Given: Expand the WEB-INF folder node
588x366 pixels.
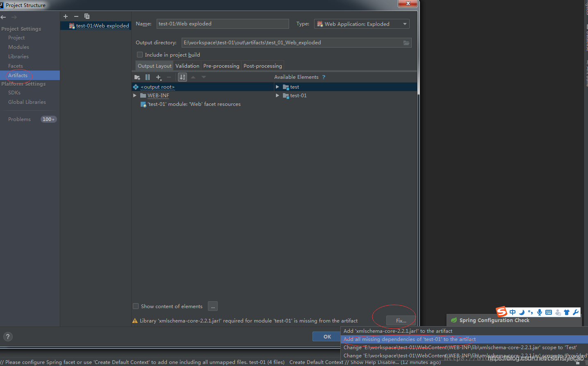Looking at the screenshot, I should tap(135, 96).
